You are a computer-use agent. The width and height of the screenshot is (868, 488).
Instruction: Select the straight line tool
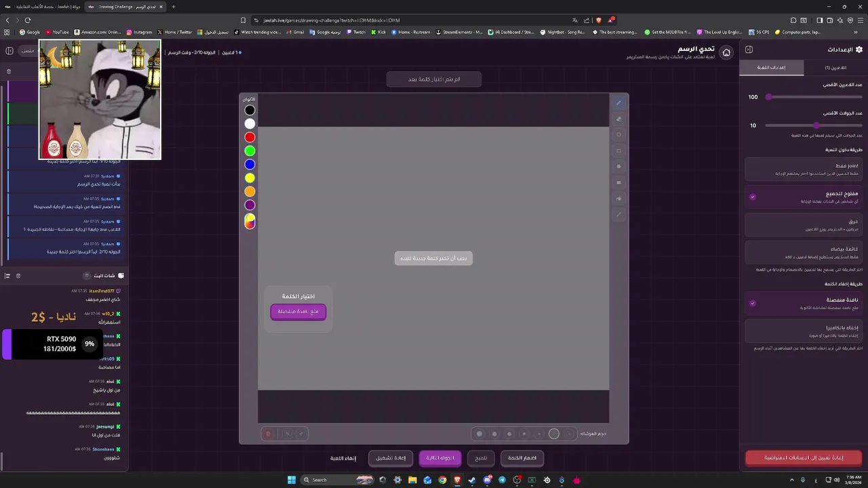point(618,214)
